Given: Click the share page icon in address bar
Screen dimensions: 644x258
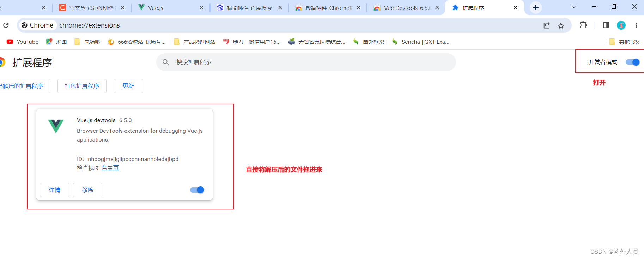Looking at the screenshot, I should 547,25.
